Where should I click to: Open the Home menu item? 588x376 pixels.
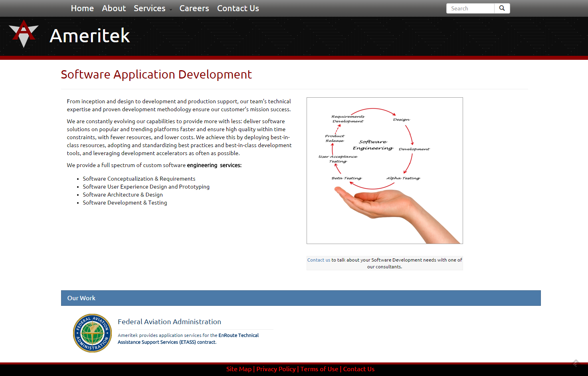pyautogui.click(x=82, y=8)
